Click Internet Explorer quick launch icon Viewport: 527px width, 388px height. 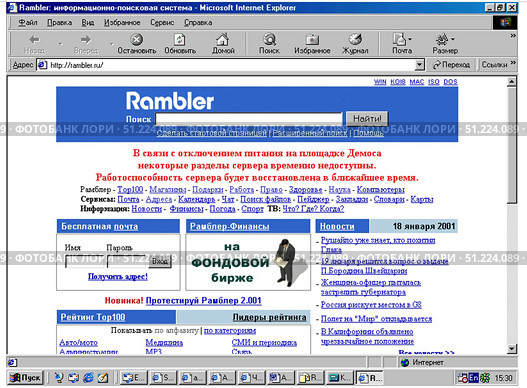tap(88, 378)
